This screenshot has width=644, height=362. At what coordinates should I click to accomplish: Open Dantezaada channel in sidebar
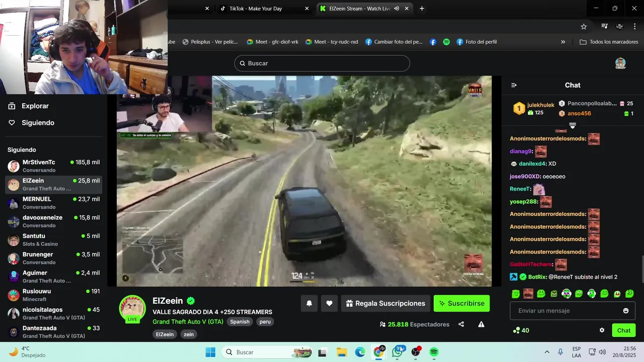pos(54,332)
